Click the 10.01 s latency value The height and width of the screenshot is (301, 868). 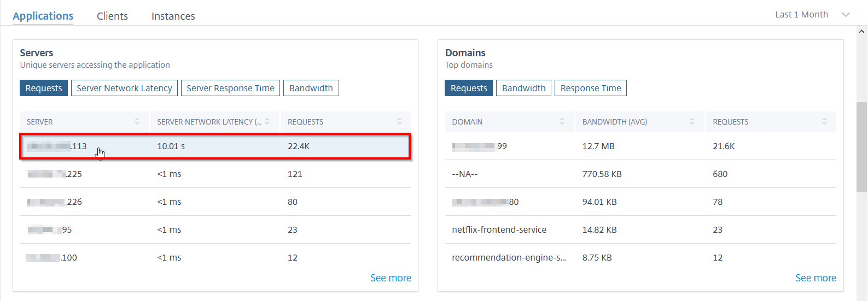coord(171,146)
